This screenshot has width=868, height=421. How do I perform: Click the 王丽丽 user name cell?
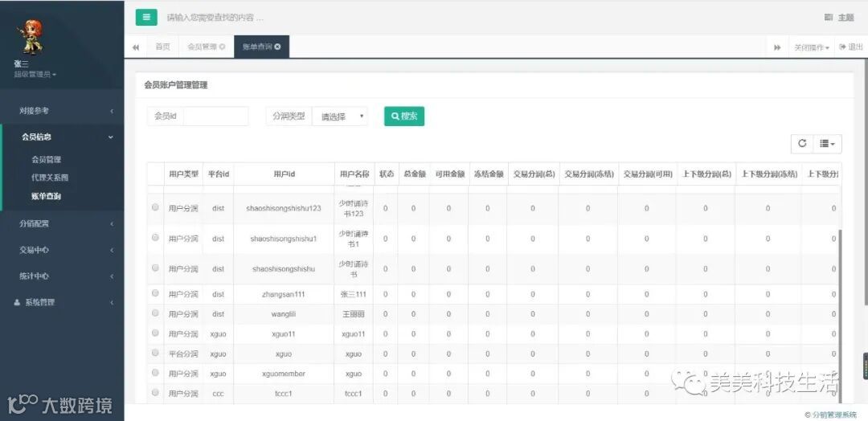click(353, 314)
